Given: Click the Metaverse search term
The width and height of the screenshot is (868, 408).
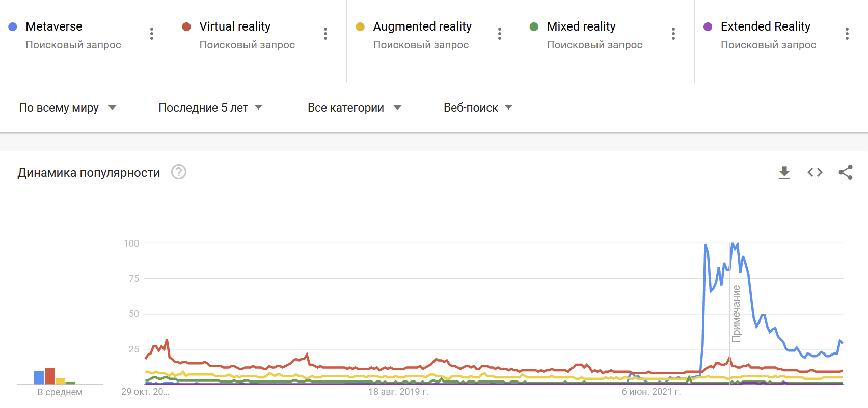Looking at the screenshot, I should pyautogui.click(x=54, y=26).
